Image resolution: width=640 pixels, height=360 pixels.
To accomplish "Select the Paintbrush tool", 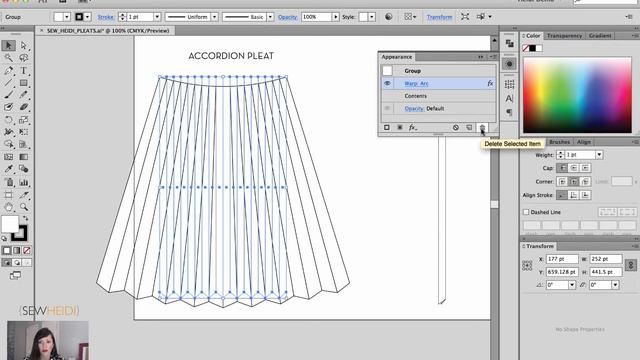I will tap(9, 95).
